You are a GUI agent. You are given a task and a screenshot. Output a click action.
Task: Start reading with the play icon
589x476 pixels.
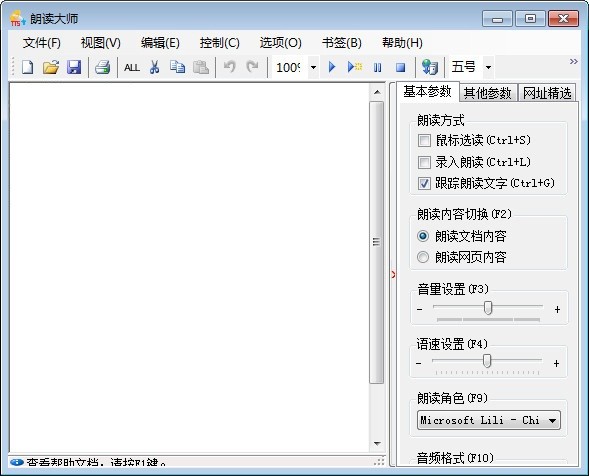[x=332, y=67]
